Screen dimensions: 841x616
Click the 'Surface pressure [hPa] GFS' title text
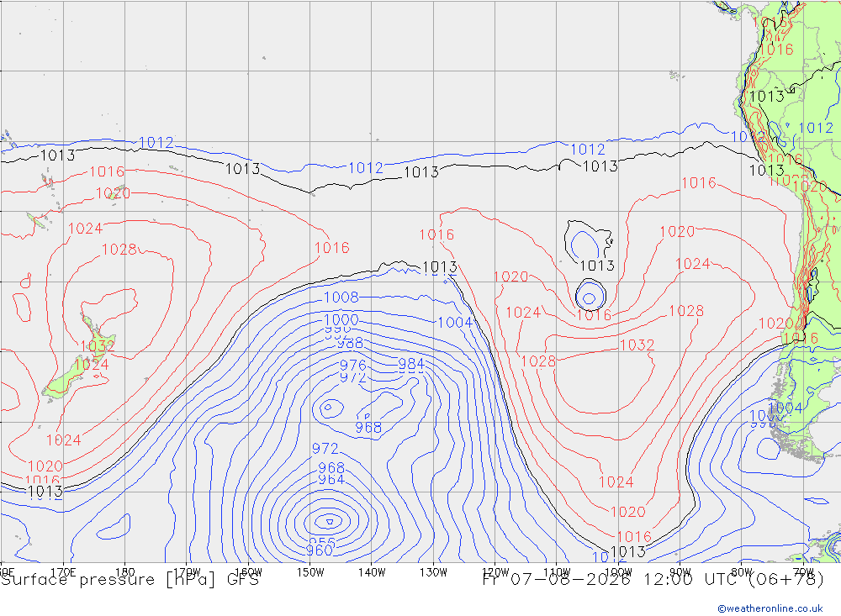(130, 580)
